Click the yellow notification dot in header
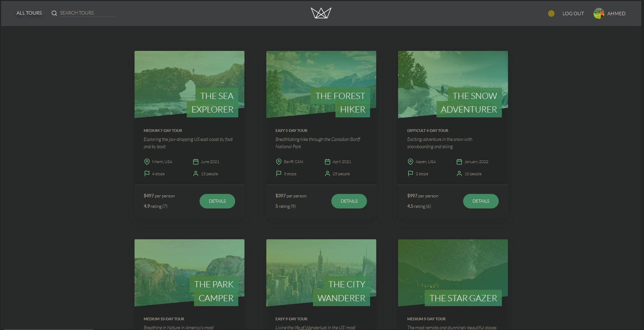 point(551,14)
